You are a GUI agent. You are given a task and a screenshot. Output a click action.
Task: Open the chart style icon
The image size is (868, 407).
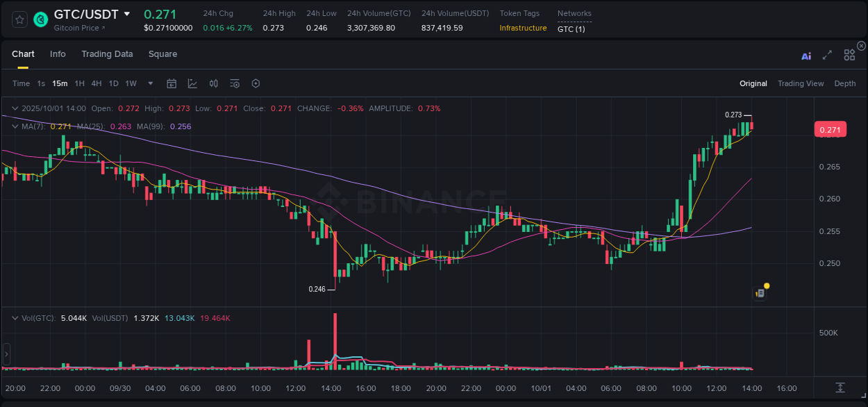192,83
